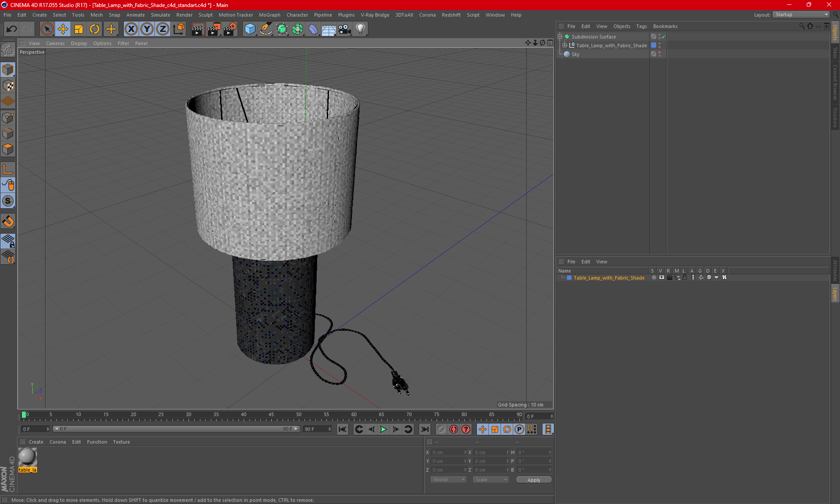The height and width of the screenshot is (504, 840).
Task: Activate the Scale tool
Action: tap(79, 29)
